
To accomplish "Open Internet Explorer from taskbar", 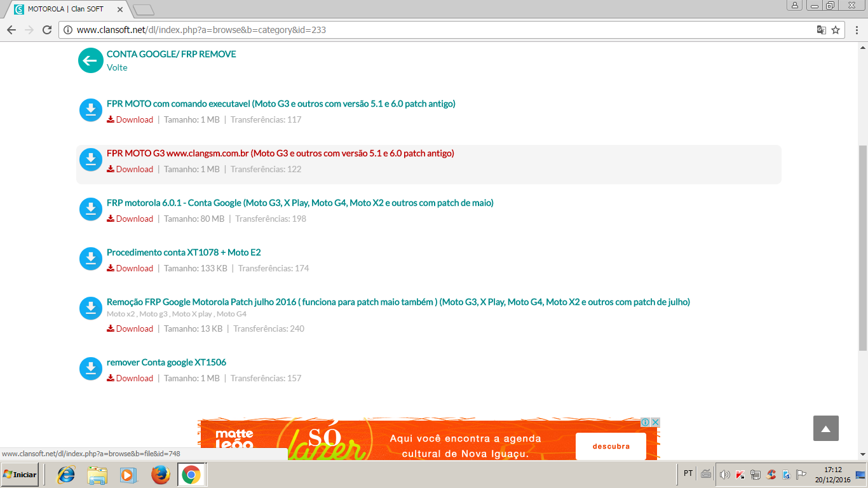I will click(x=66, y=475).
